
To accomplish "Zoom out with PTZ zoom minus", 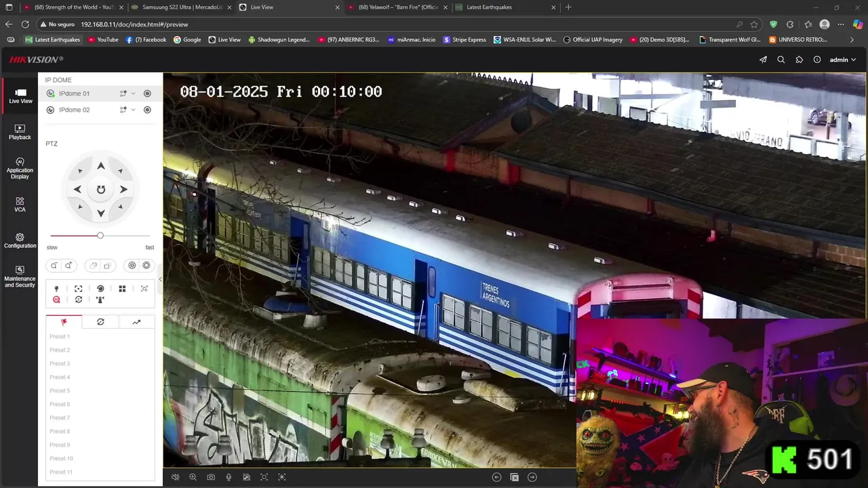I will click(x=54, y=266).
